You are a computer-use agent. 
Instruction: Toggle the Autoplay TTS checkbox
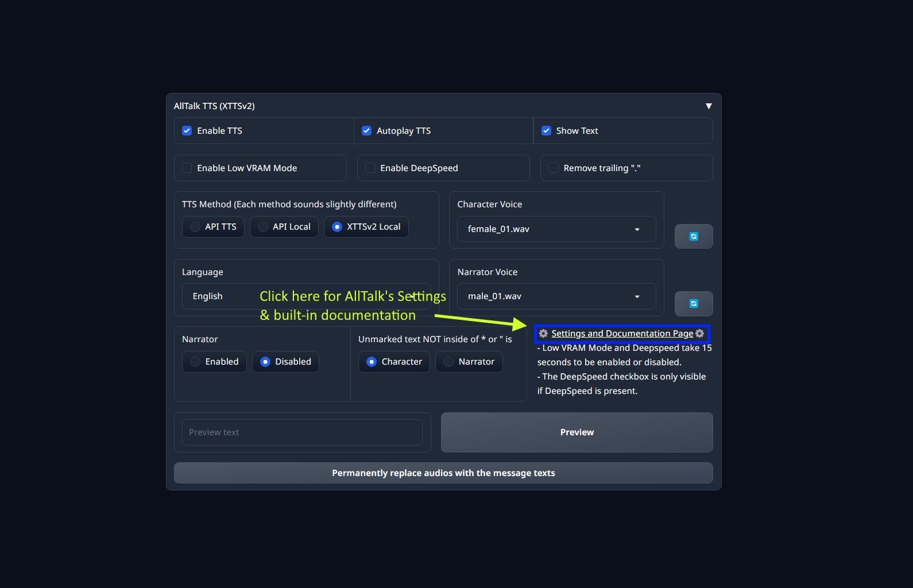pyautogui.click(x=366, y=131)
